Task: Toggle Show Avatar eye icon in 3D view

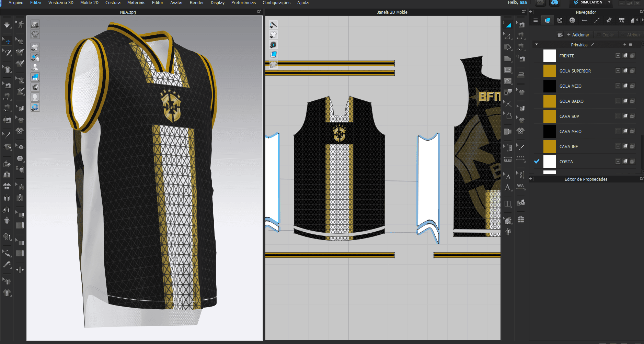Action: [x=35, y=67]
